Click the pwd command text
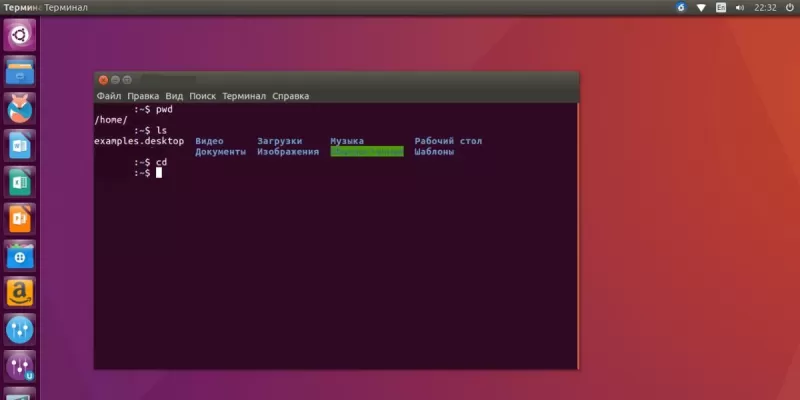Screen dimensions: 800x400 [164, 110]
